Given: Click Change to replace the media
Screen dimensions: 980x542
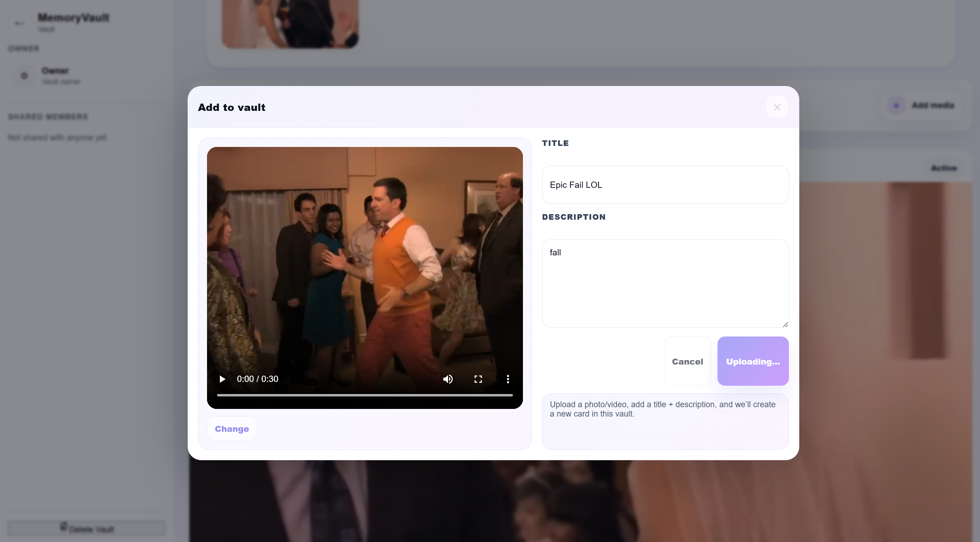Looking at the screenshot, I should click(x=232, y=429).
